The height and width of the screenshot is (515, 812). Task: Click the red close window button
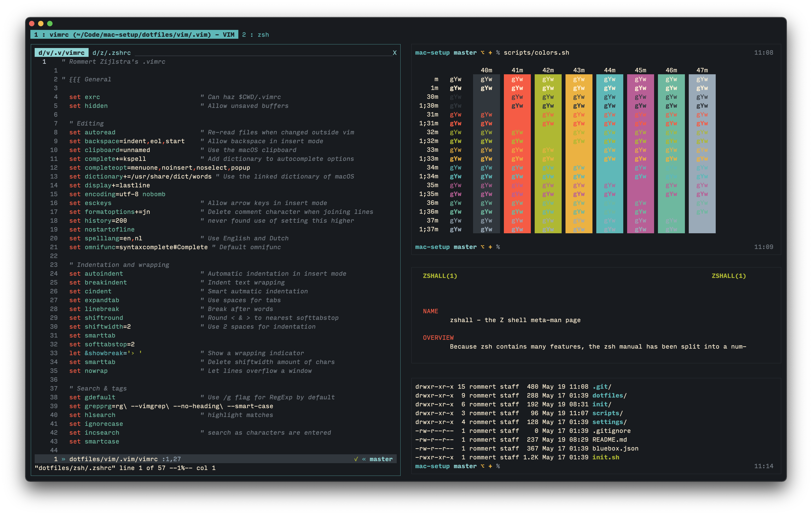click(32, 24)
